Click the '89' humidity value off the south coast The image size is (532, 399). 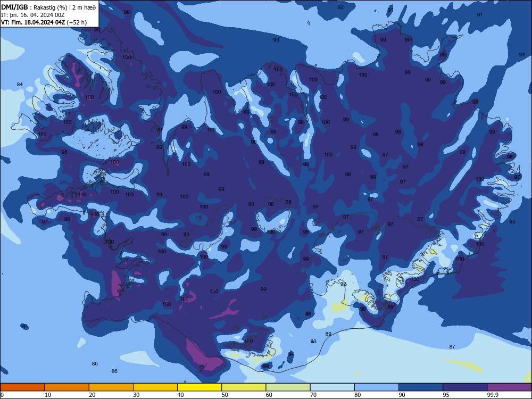click(328, 334)
